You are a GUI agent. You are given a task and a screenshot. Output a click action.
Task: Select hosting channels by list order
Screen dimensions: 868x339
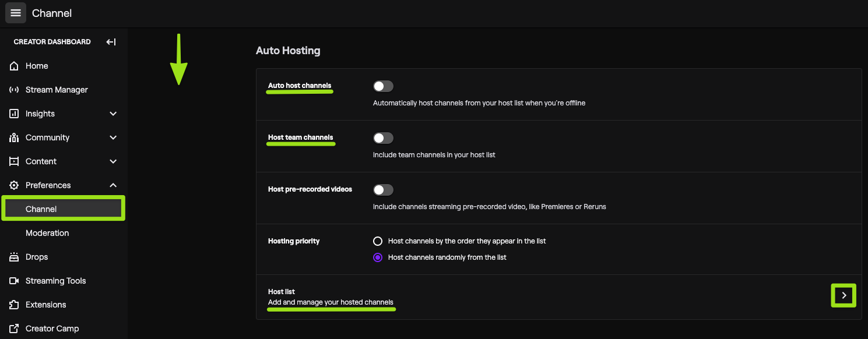tap(378, 241)
